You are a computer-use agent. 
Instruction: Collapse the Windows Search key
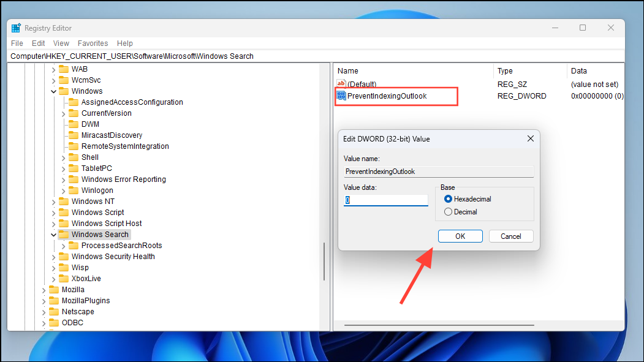coord(53,235)
